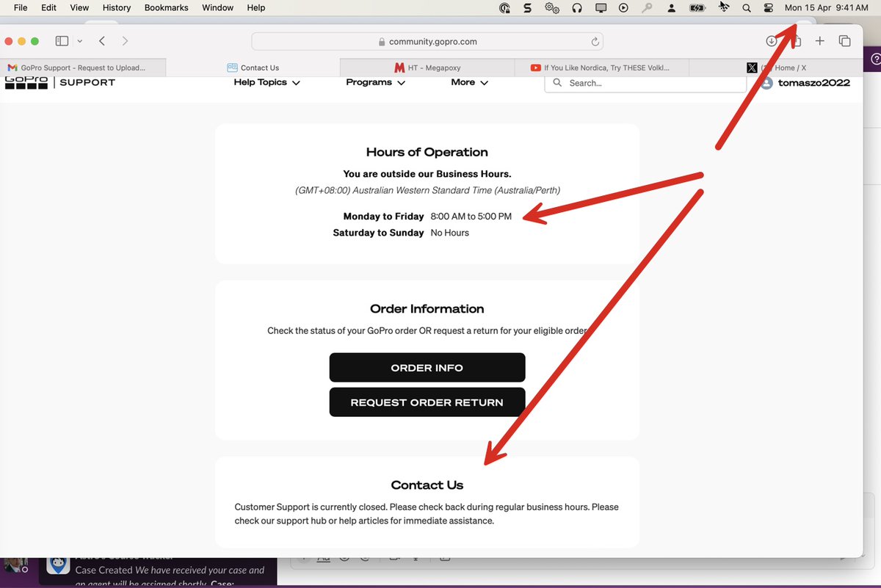Show tab overview icon
The height and width of the screenshot is (588, 881).
point(844,41)
